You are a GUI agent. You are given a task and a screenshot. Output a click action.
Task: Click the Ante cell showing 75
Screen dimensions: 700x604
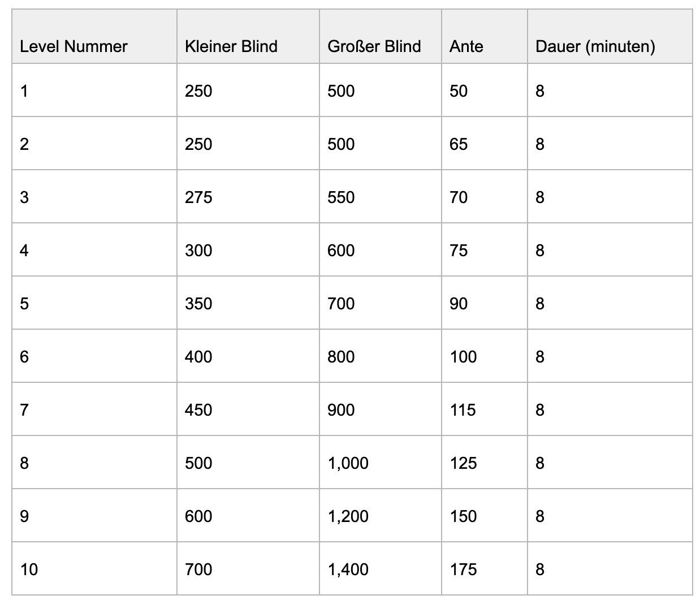[x=459, y=251]
